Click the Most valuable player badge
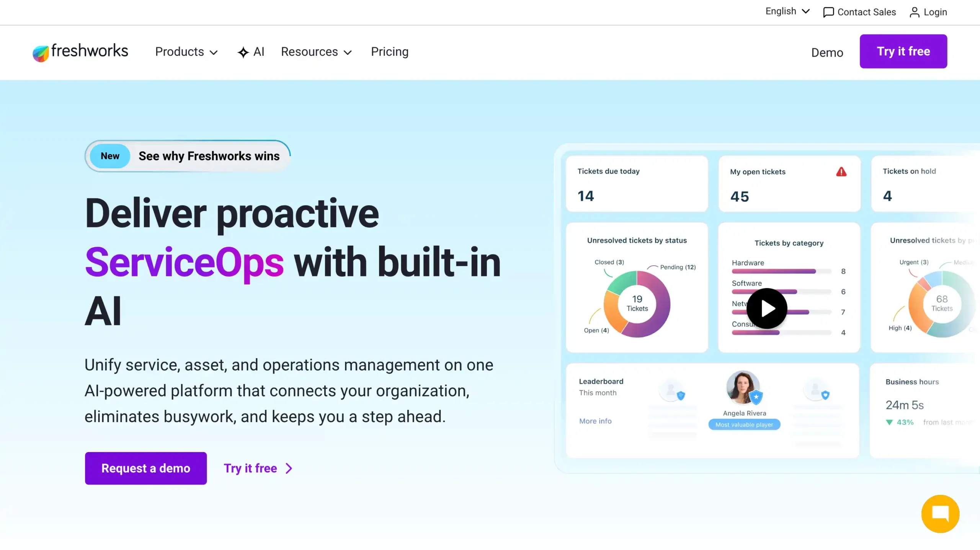 point(744,424)
